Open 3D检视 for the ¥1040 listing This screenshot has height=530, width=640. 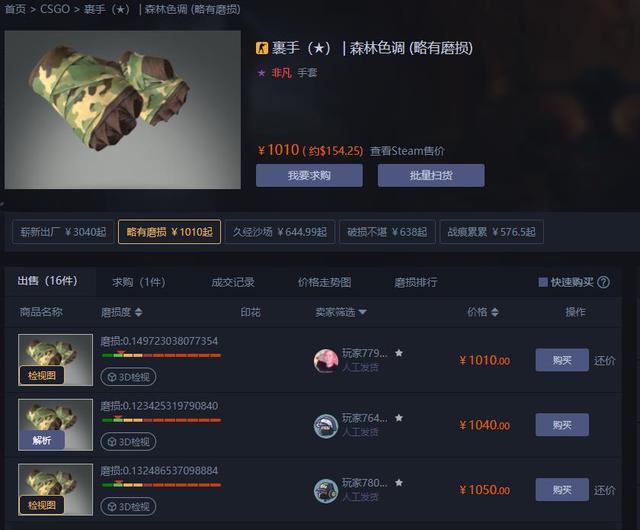pos(128,442)
